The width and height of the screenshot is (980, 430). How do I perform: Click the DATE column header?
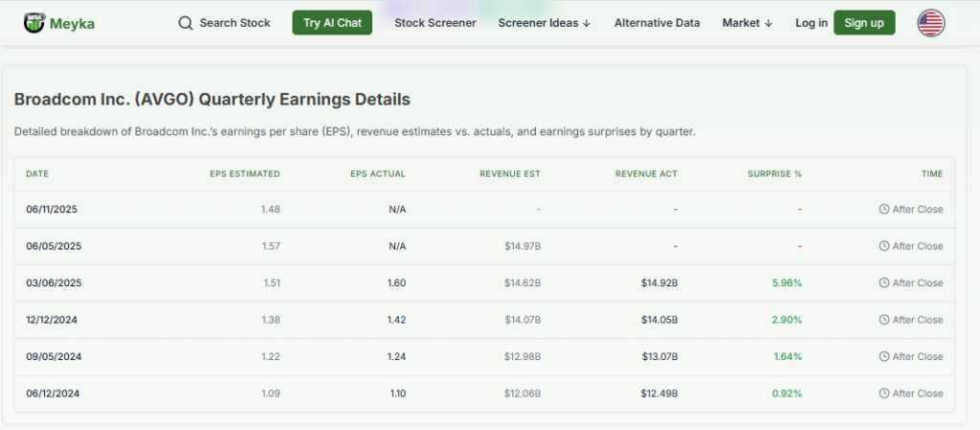[x=37, y=174]
